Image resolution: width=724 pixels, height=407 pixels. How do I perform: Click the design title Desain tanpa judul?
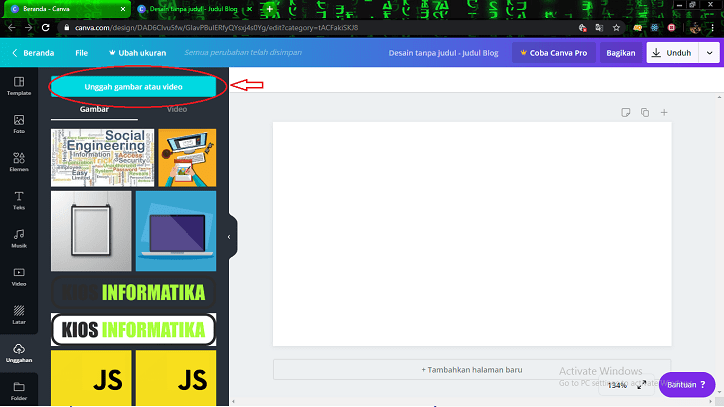coord(443,53)
